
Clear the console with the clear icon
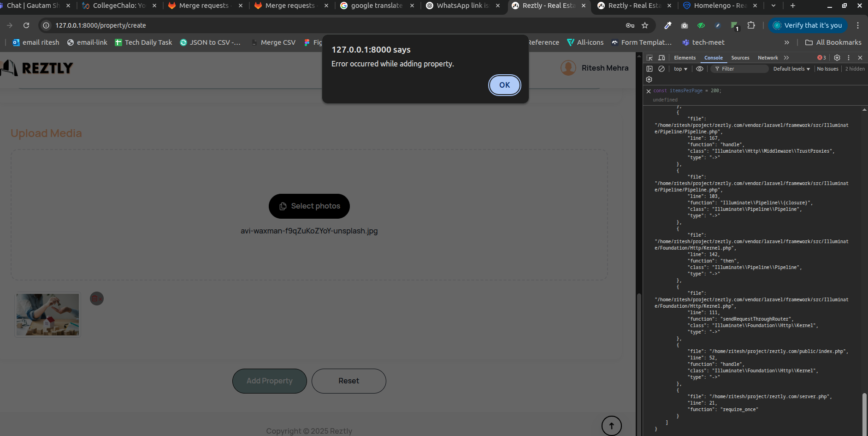tap(661, 69)
